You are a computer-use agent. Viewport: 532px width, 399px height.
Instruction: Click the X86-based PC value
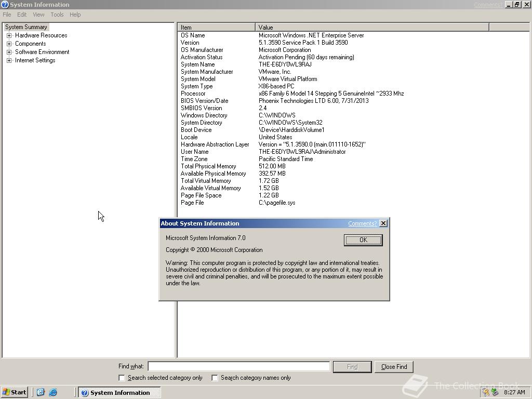[276, 86]
